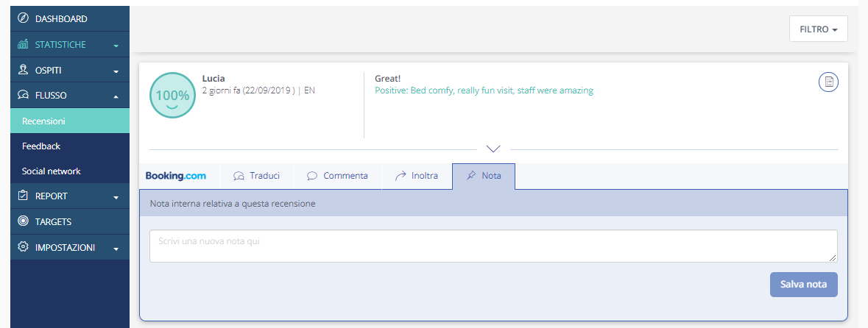The image size is (868, 328).
Task: Click the positive review text about bed comfy
Action: click(484, 90)
